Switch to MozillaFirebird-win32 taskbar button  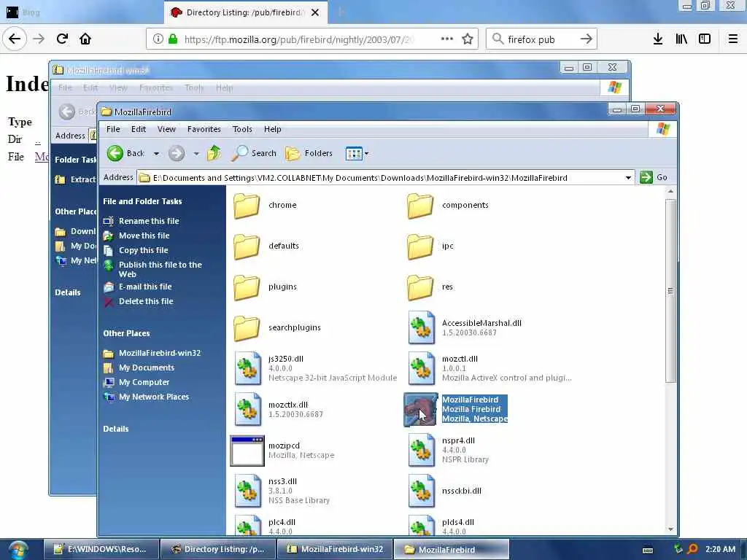coord(336,550)
